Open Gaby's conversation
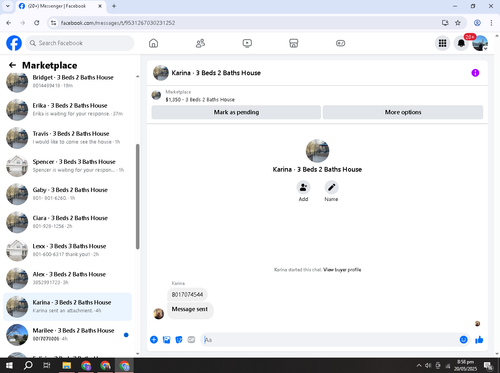 coord(68,194)
